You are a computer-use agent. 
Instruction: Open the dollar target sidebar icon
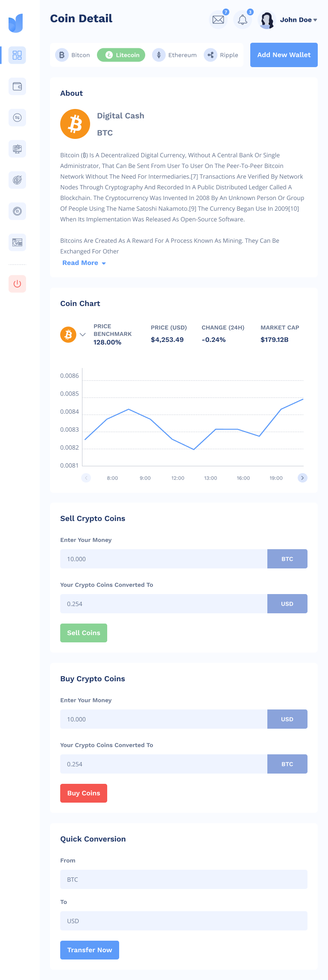pyautogui.click(x=17, y=180)
